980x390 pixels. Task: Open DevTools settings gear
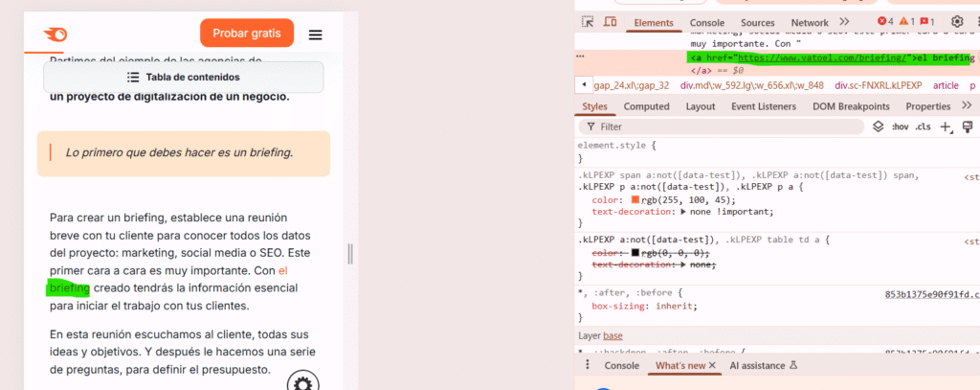coord(957,22)
